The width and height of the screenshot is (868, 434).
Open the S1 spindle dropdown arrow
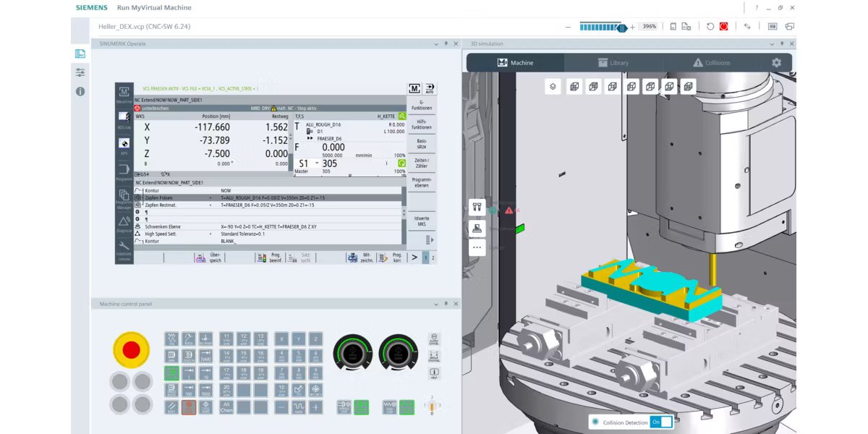(x=317, y=164)
